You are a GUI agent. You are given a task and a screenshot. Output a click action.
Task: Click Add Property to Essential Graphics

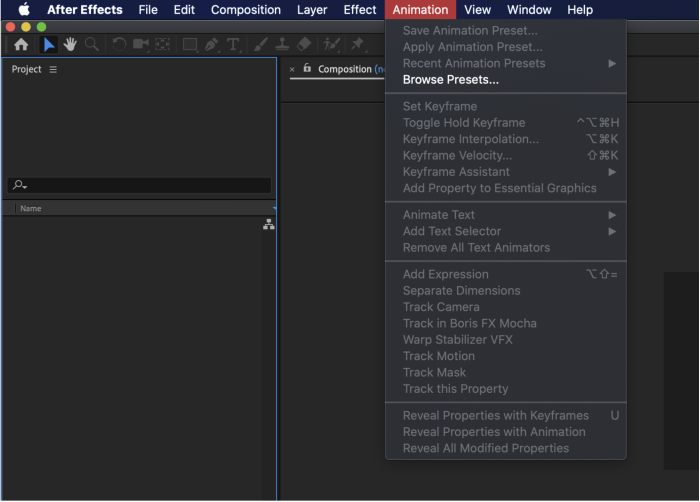tap(506, 188)
